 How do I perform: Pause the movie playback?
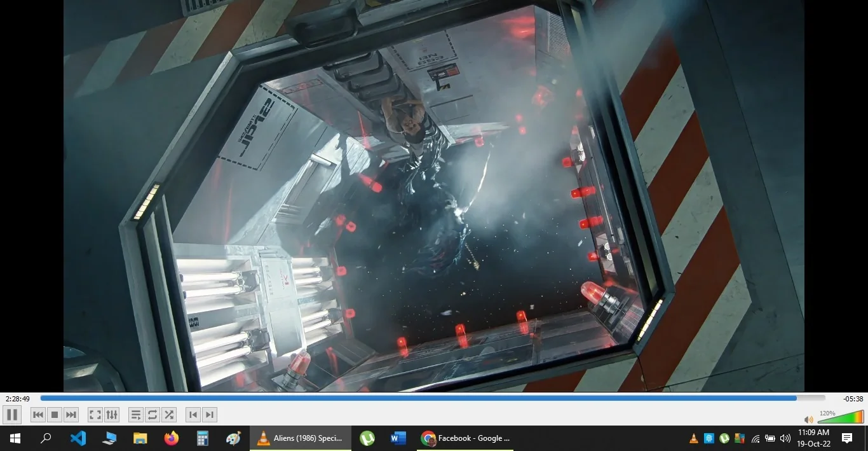coord(12,415)
